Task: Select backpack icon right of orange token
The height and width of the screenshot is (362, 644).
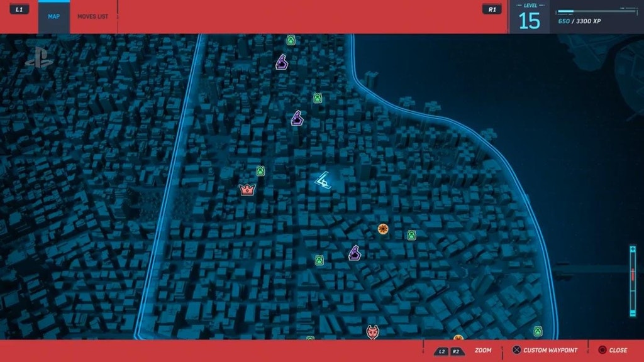Action: [x=411, y=235]
